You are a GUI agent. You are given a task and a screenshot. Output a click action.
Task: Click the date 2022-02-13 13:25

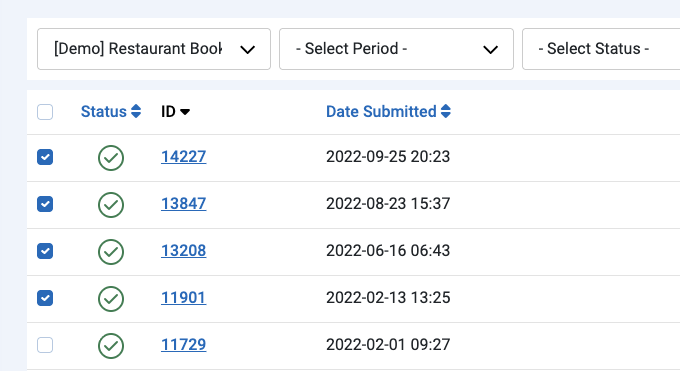click(x=388, y=298)
